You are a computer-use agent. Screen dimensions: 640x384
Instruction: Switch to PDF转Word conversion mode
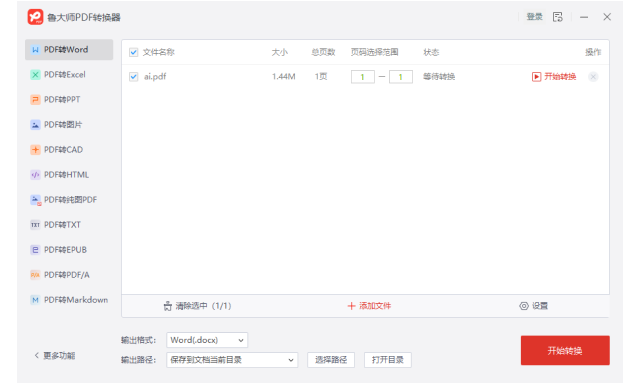coord(69,50)
